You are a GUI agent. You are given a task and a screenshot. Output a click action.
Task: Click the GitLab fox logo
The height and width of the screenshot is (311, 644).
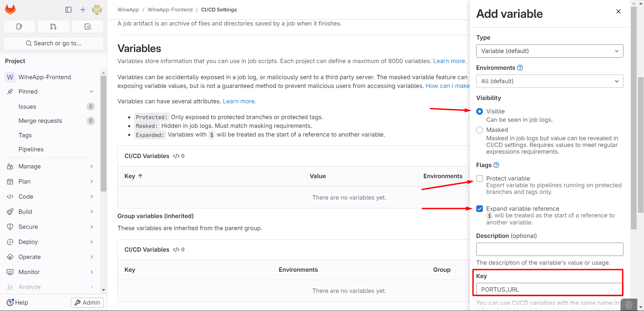(x=10, y=10)
